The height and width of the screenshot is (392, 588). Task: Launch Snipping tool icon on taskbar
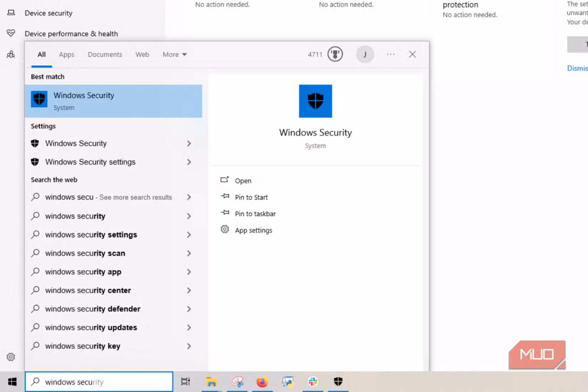237,382
